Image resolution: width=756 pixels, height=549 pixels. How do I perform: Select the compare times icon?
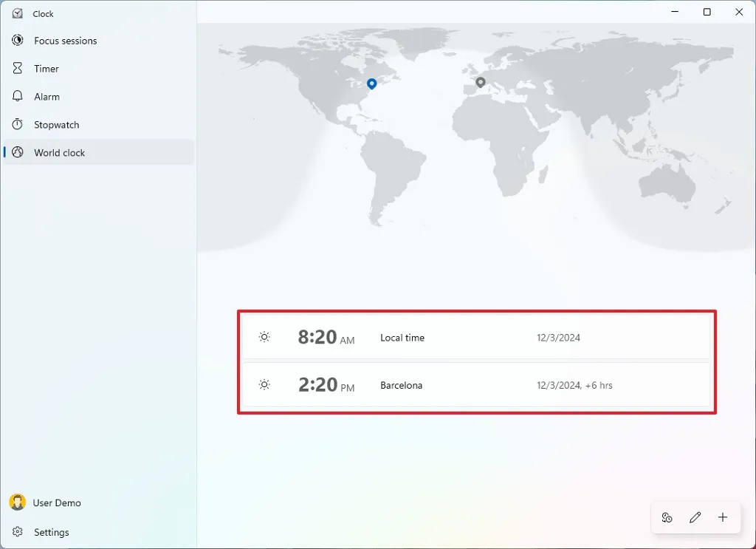point(667,517)
